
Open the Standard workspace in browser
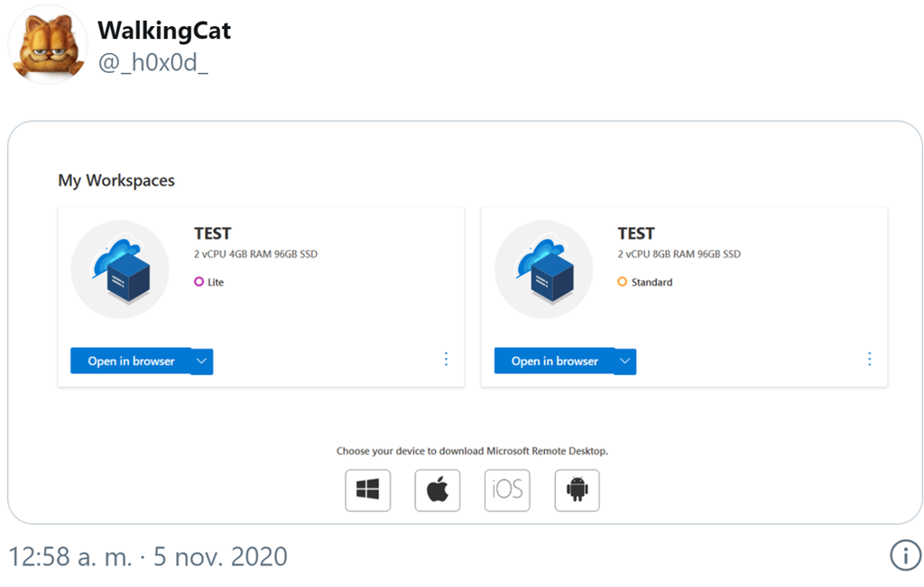click(x=554, y=362)
